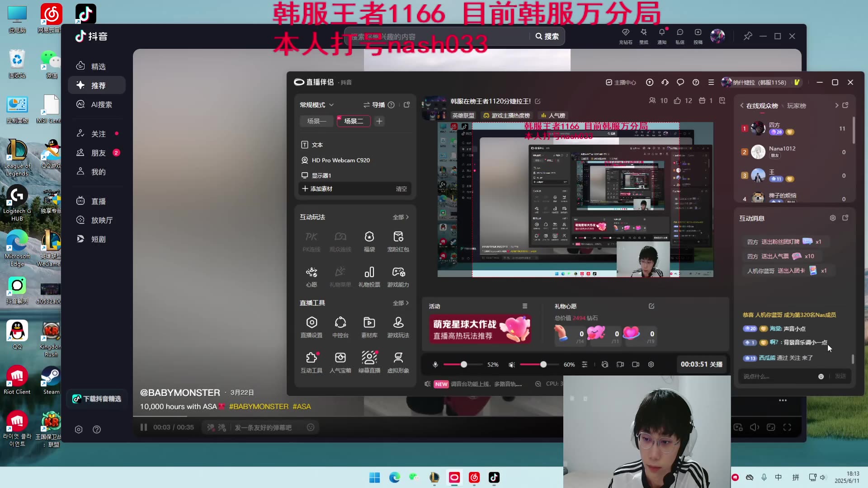This screenshot has width=868, height=488.
Task: Mute the speaker output
Action: pos(512,364)
